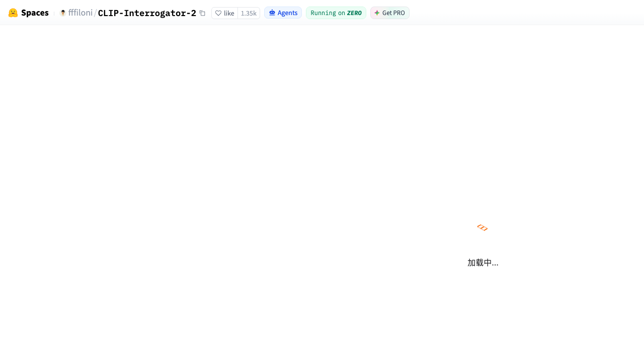
Task: Visit the fffiloni profile link
Action: [80, 13]
